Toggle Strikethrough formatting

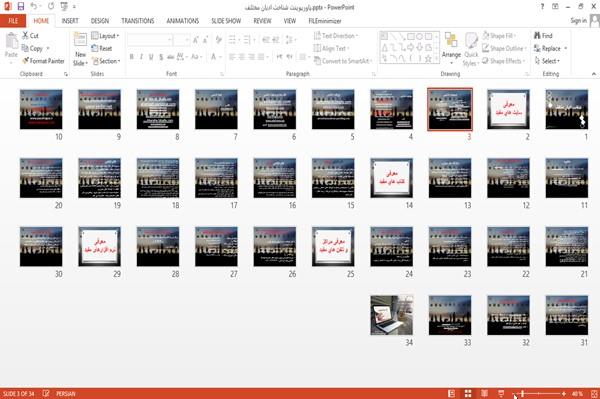point(171,57)
